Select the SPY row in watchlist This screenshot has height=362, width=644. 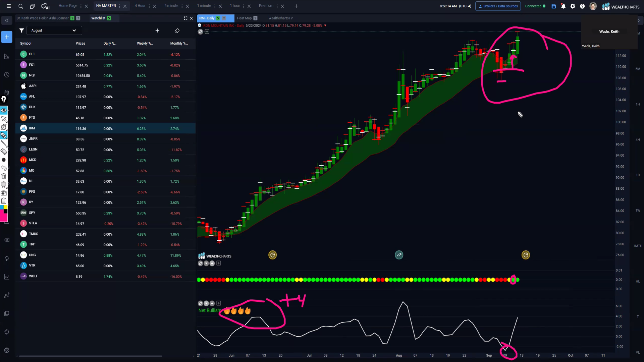[x=106, y=213]
